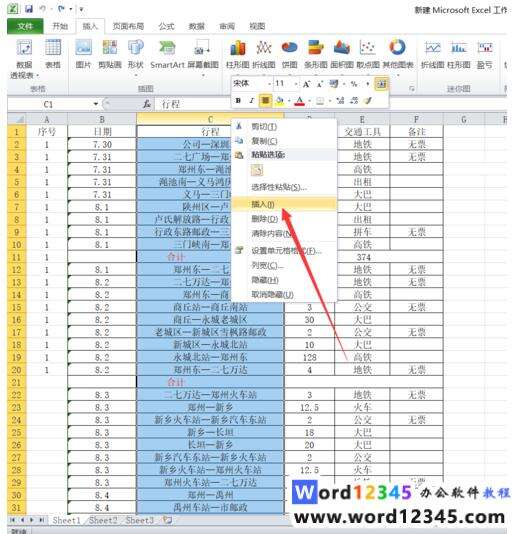Open the SmartArt graphic tool
This screenshot has height=534, width=515.
click(167, 54)
